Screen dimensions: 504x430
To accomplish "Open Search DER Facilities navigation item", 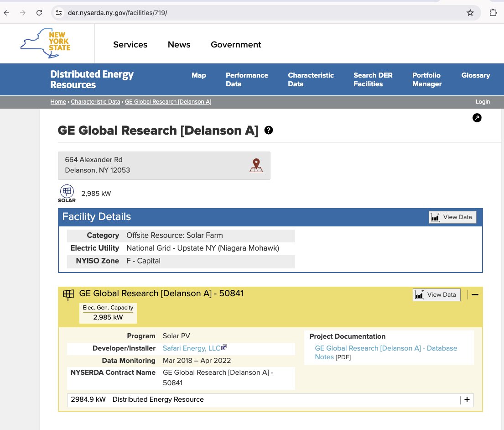I will [373, 79].
